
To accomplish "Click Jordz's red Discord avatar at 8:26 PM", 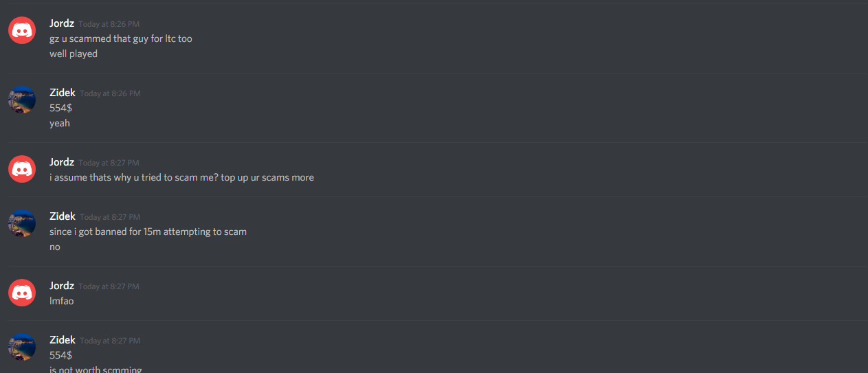I will [x=22, y=31].
